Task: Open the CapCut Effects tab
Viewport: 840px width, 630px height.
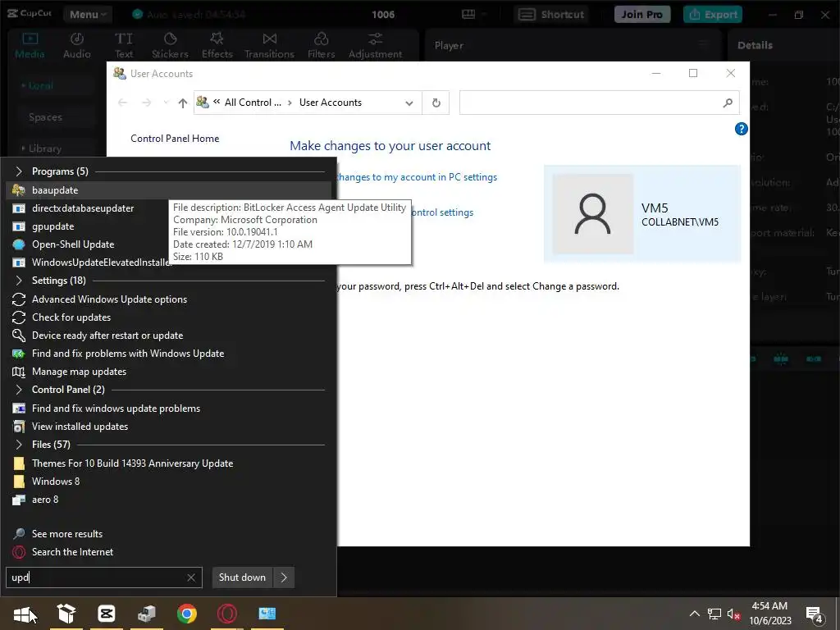Action: 217,46
